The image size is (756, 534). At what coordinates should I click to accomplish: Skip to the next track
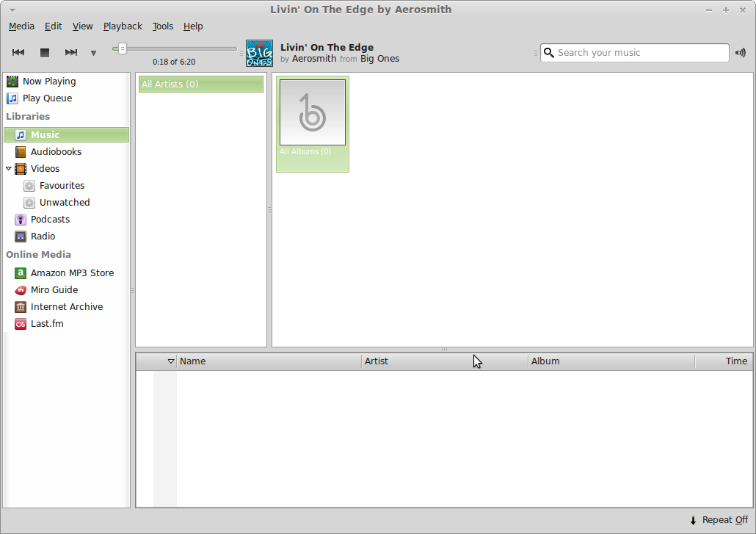coord(71,53)
